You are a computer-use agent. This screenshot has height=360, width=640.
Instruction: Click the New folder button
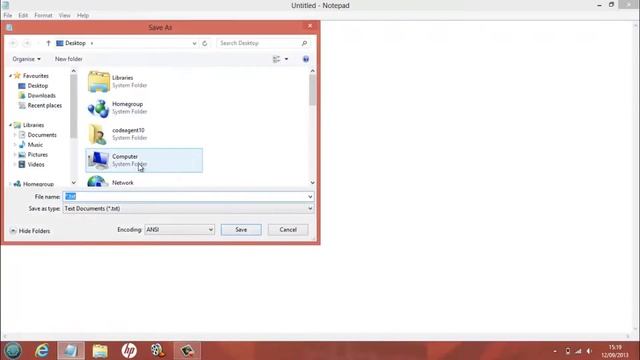tap(69, 59)
